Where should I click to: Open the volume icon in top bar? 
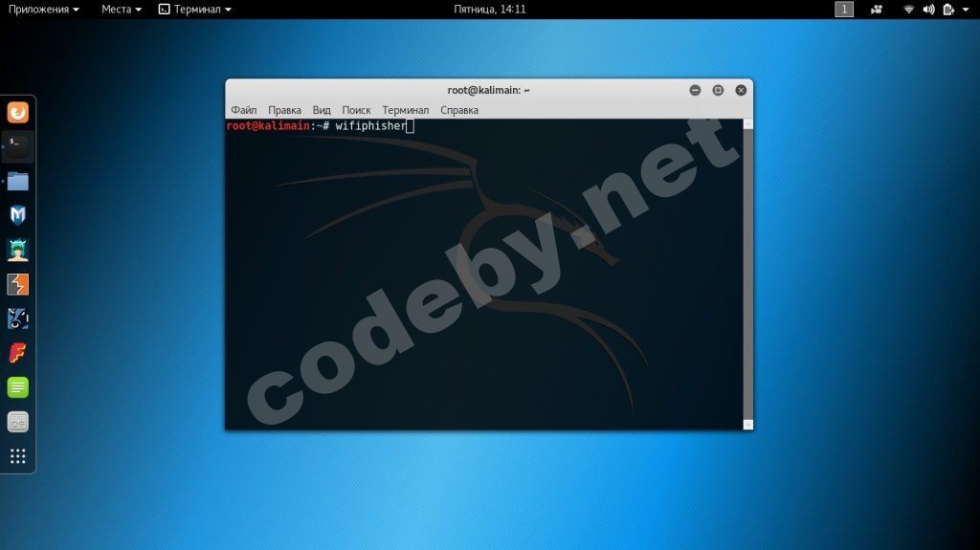point(928,10)
